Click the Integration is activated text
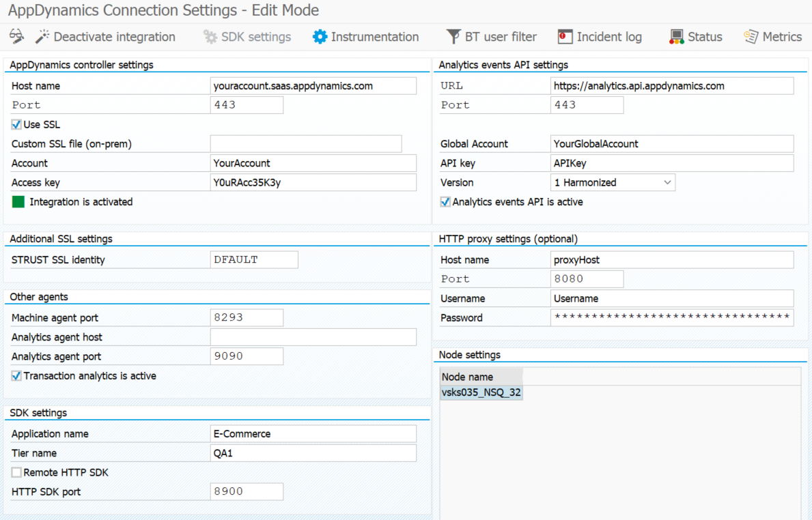Image resolution: width=812 pixels, height=520 pixels. coord(81,202)
